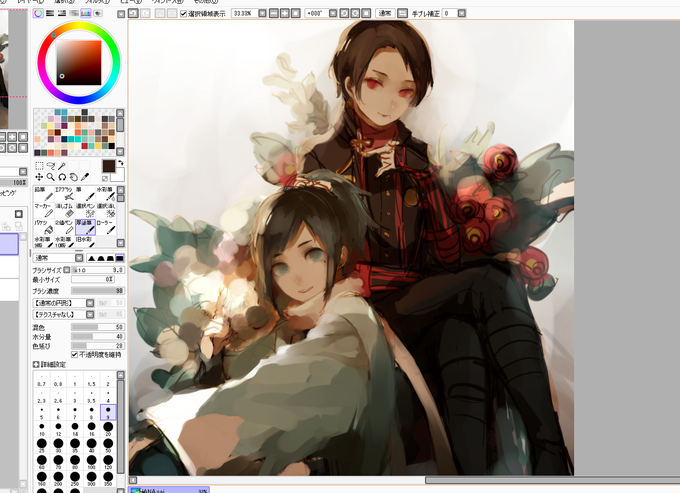Select the flat rectangular brush edge shape

pyautogui.click(x=120, y=258)
